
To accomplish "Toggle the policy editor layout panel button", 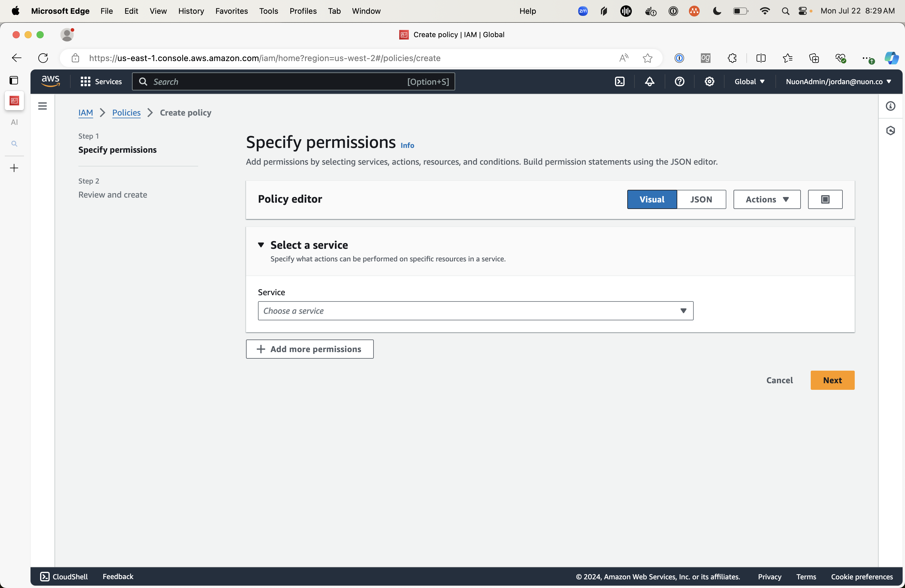I will (x=825, y=199).
